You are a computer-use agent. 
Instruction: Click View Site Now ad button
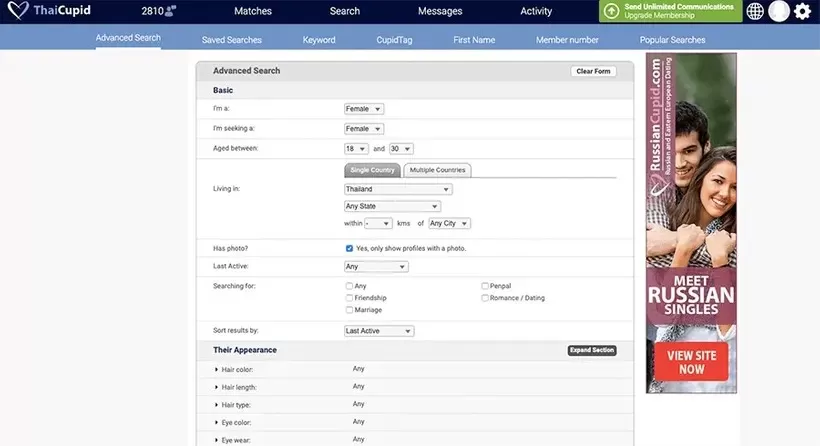point(691,362)
